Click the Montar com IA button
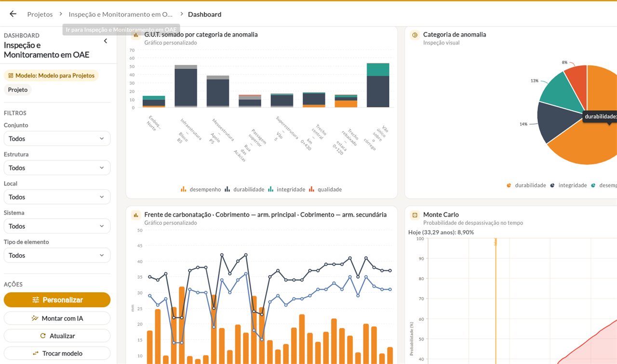617x364 pixels. (57, 318)
